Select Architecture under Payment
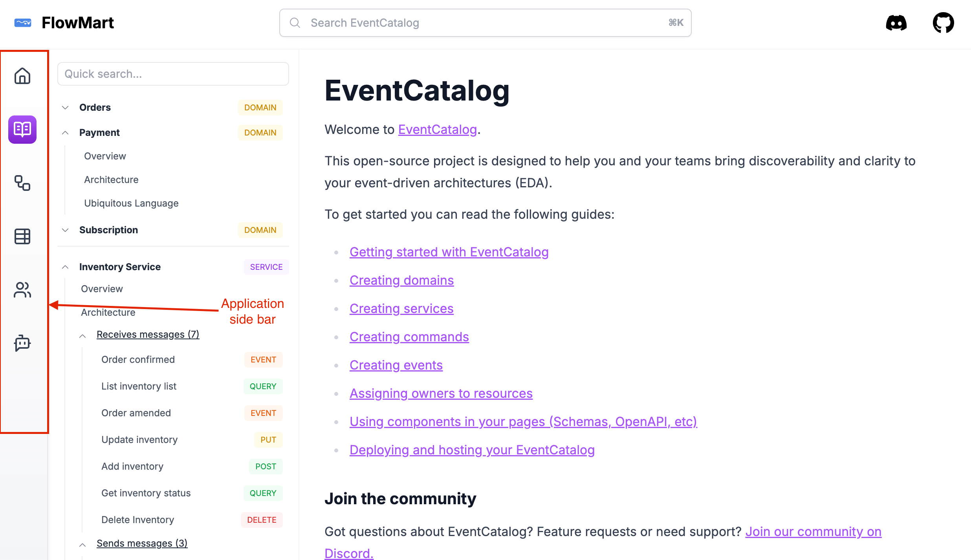The height and width of the screenshot is (560, 971). [111, 179]
